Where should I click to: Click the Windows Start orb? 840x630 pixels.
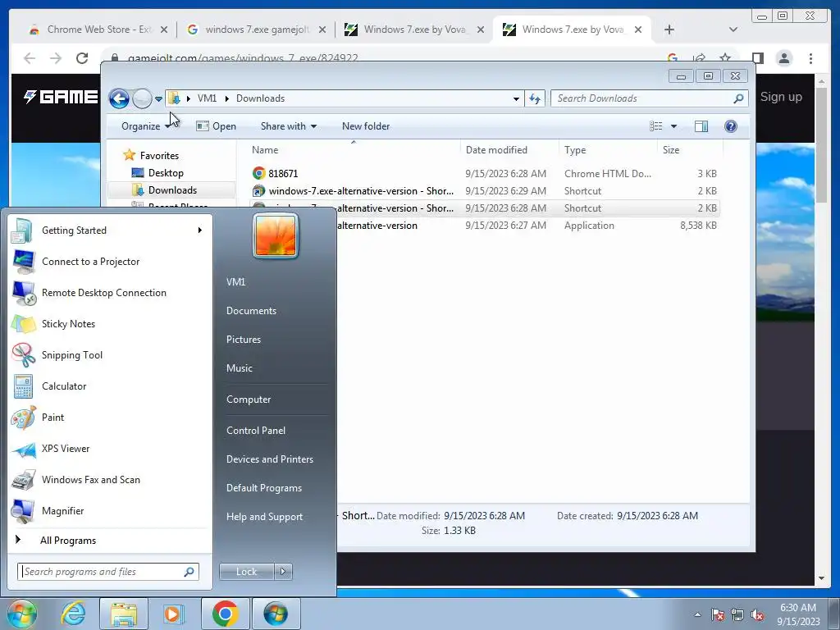21,614
